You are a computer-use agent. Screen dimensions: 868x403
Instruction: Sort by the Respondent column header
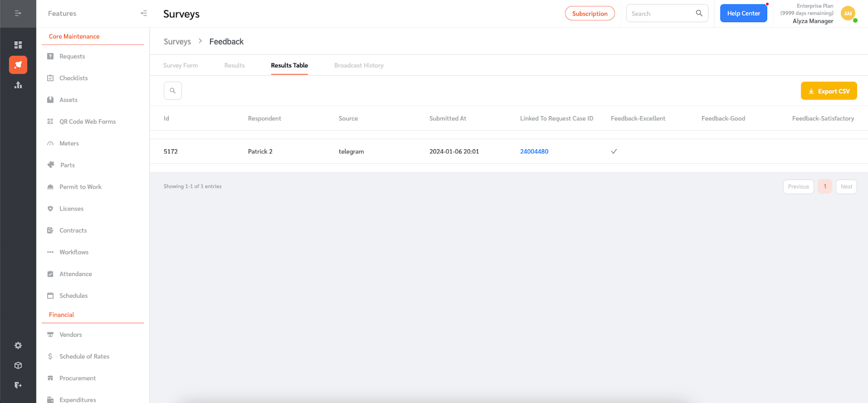(x=264, y=118)
